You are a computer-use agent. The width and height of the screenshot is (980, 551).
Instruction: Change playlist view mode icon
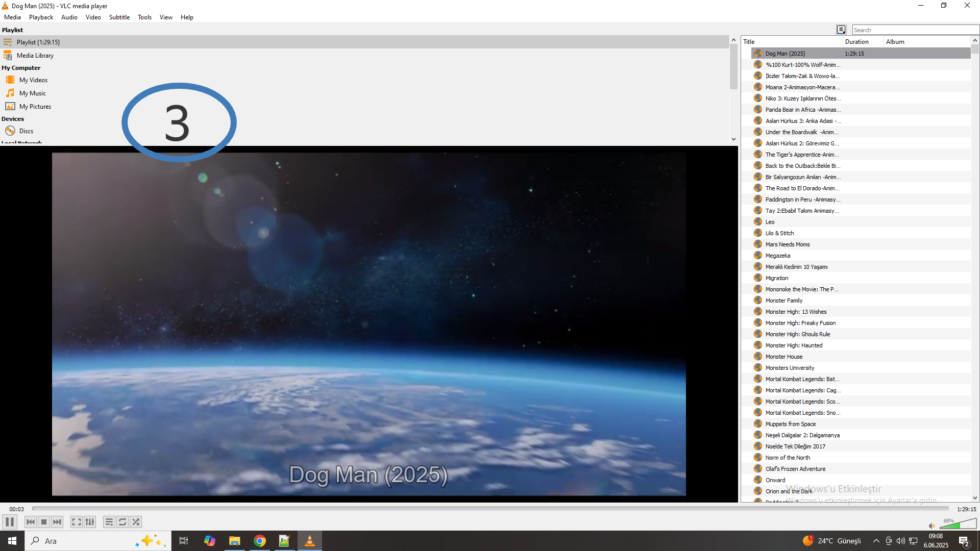[x=841, y=30]
